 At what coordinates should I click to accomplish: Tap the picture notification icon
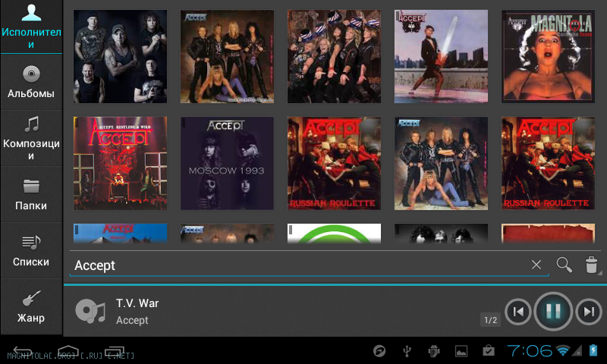tap(461, 351)
